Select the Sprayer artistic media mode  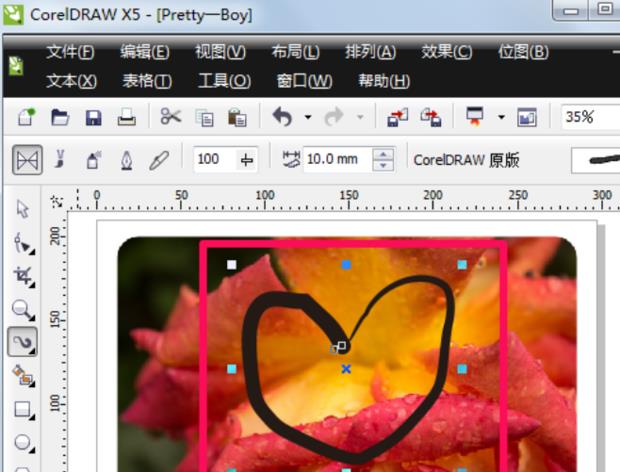(94, 160)
